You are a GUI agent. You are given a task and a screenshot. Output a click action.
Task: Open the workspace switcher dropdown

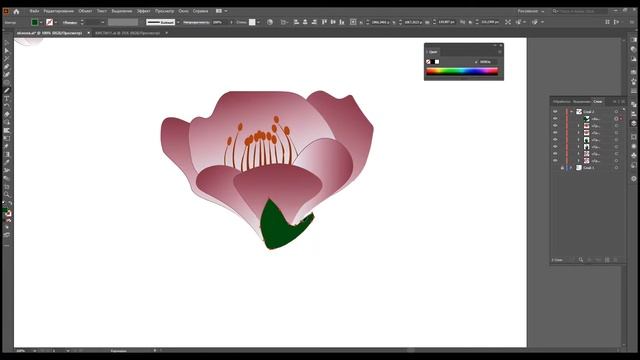531,11
